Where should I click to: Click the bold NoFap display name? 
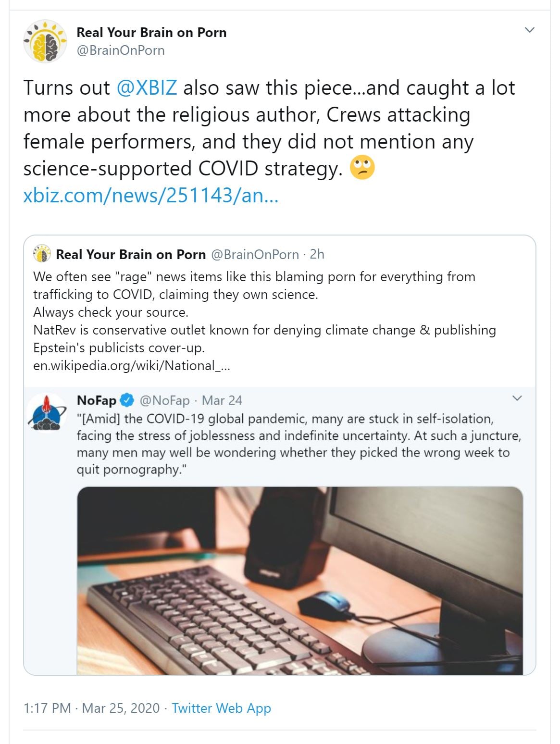click(x=96, y=400)
